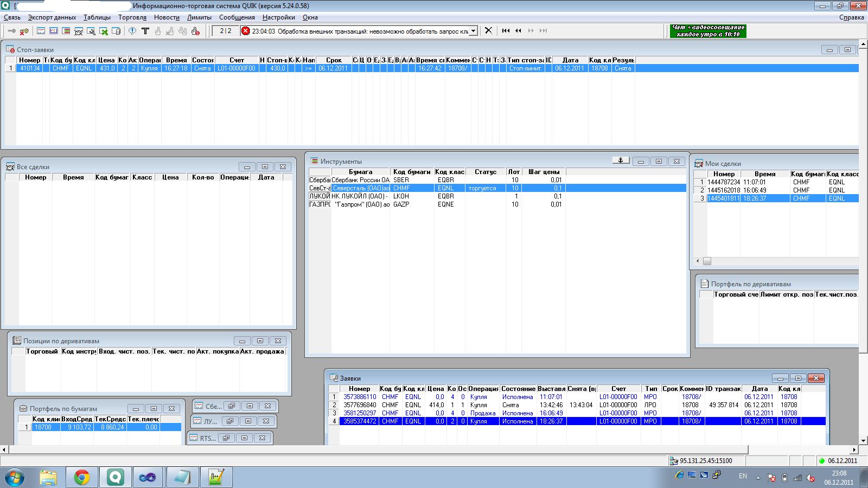Select Сбербанк России row in Инструменты
This screenshot has height=488, width=868.
pos(437,180)
